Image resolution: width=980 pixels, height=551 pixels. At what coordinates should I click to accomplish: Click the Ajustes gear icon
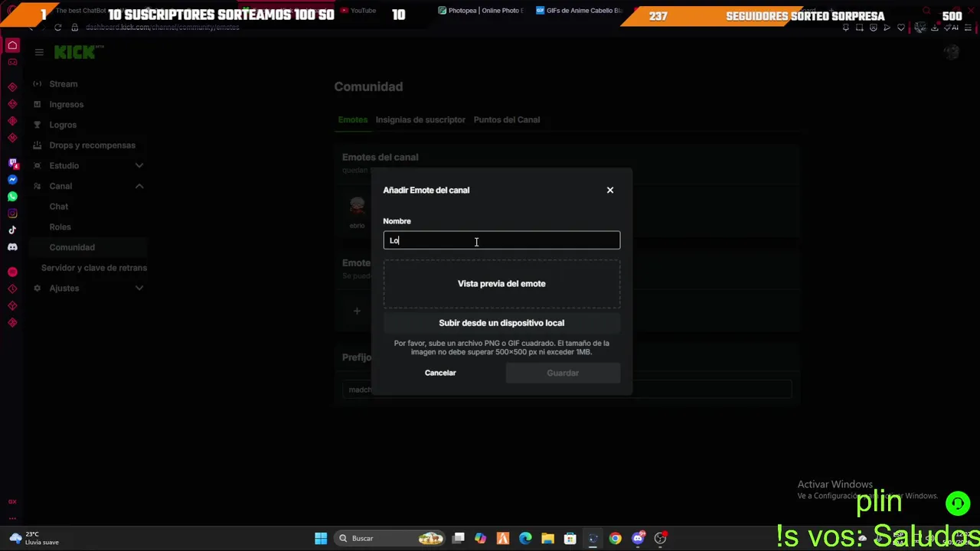37,288
